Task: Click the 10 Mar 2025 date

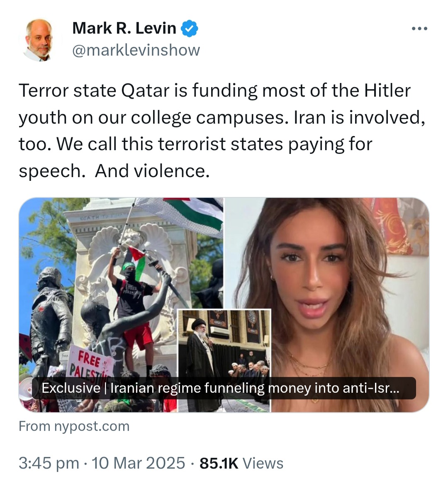Action: click(x=139, y=463)
